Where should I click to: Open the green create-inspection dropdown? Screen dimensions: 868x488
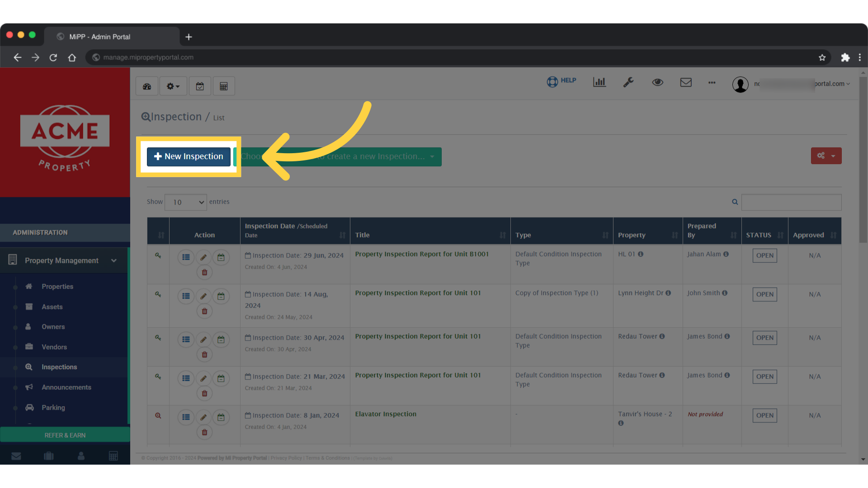pyautogui.click(x=338, y=157)
